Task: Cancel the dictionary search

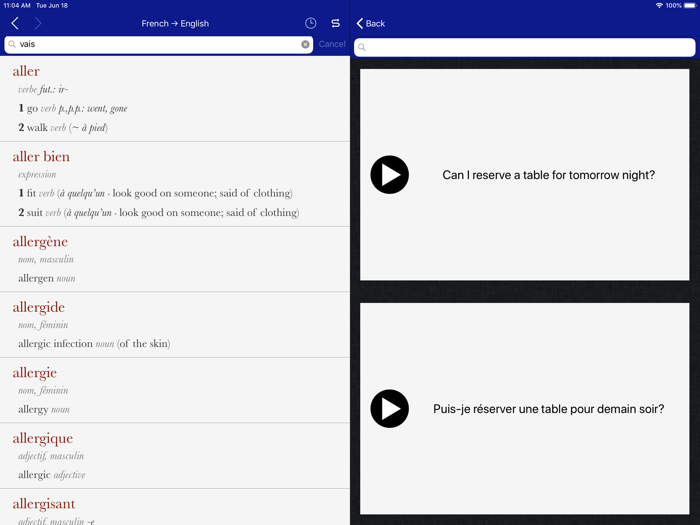Action: (332, 44)
